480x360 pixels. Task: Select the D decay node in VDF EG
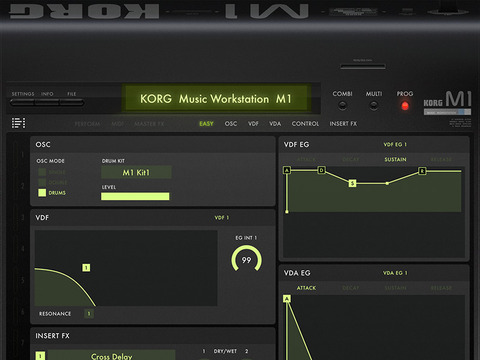tap(321, 170)
